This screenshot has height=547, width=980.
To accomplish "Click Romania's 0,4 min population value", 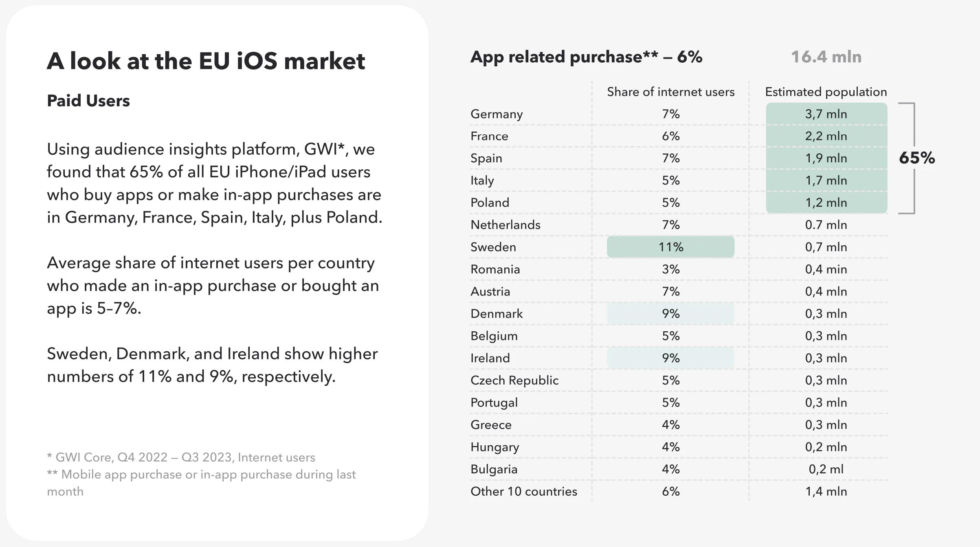I will 826,269.
